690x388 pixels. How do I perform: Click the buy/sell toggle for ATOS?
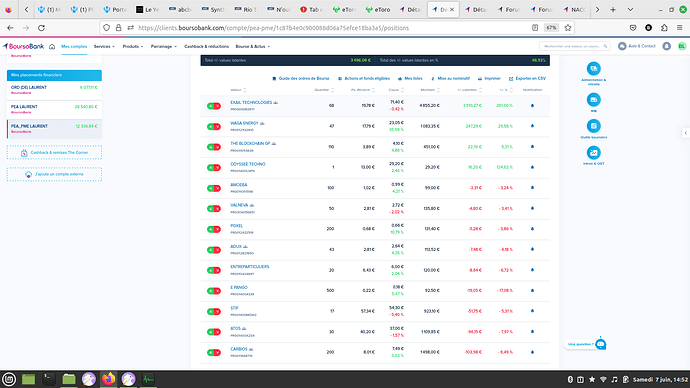pos(214,332)
